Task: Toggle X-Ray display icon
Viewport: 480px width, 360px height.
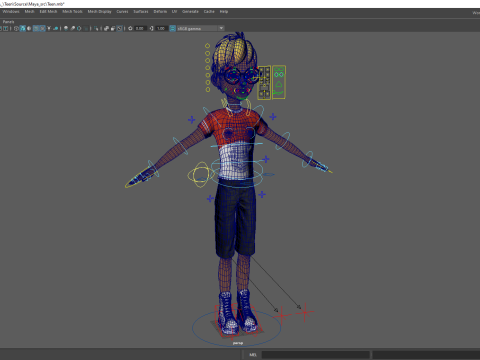Action: coord(106,28)
